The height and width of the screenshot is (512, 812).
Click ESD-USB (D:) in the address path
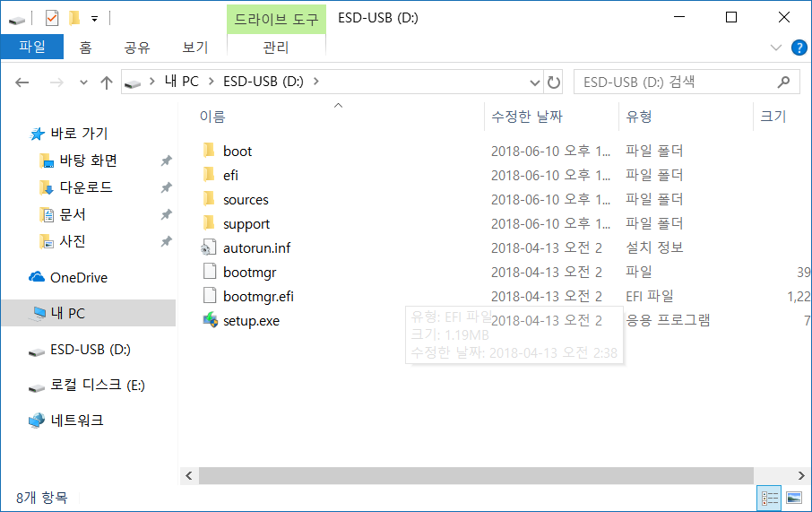point(263,82)
